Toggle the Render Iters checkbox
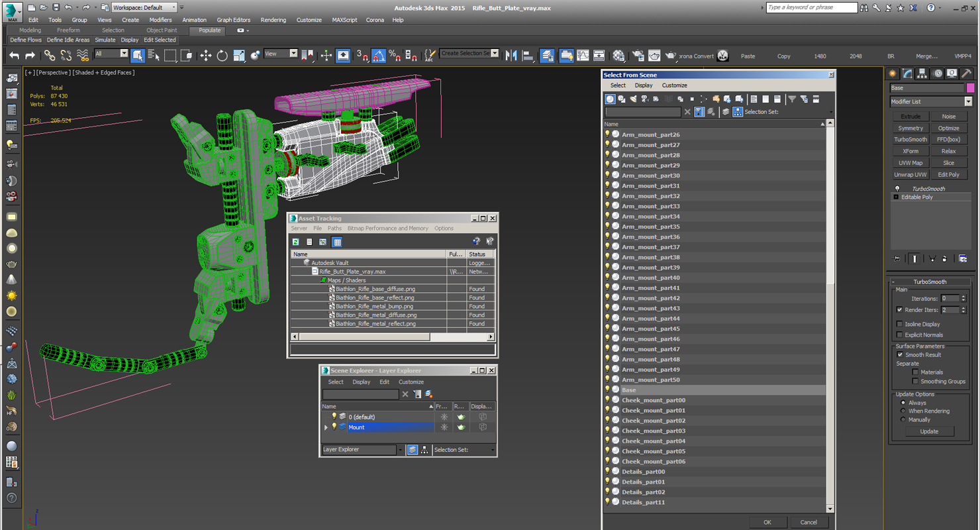Viewport: 980px width, 530px height. [x=899, y=309]
